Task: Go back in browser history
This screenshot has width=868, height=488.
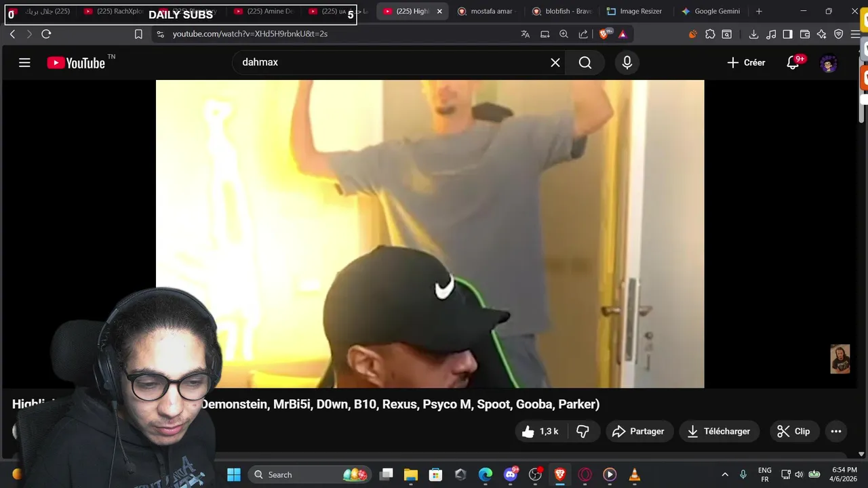Action: pyautogui.click(x=12, y=34)
